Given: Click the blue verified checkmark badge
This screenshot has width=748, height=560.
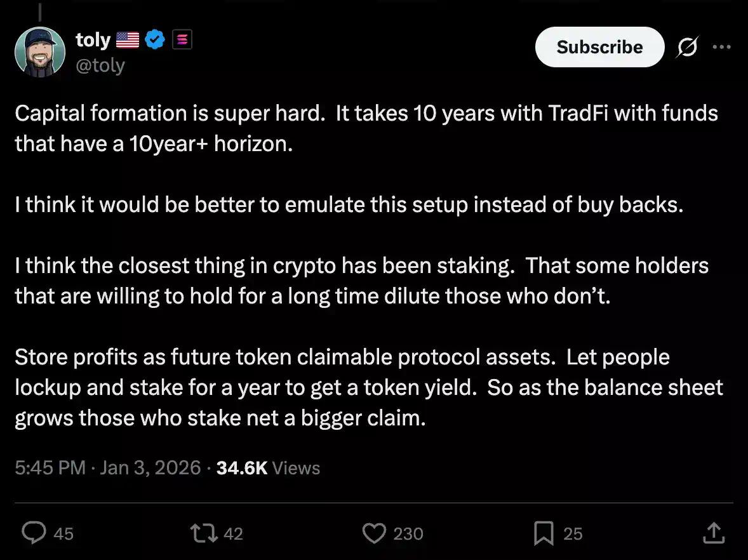Looking at the screenshot, I should [155, 41].
